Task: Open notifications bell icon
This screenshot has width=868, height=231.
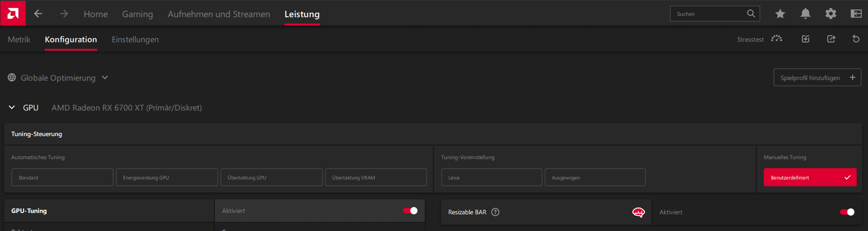Action: [806, 14]
